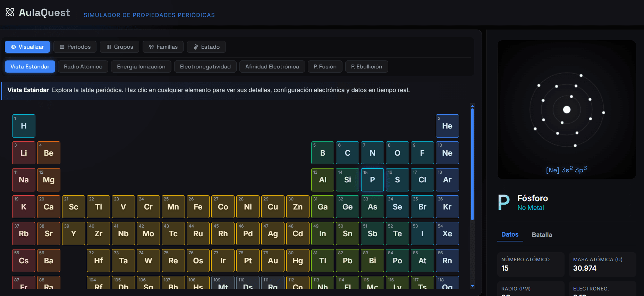Show the Afinidad Electrónica view
The height and width of the screenshot is (296, 644).
point(272,67)
